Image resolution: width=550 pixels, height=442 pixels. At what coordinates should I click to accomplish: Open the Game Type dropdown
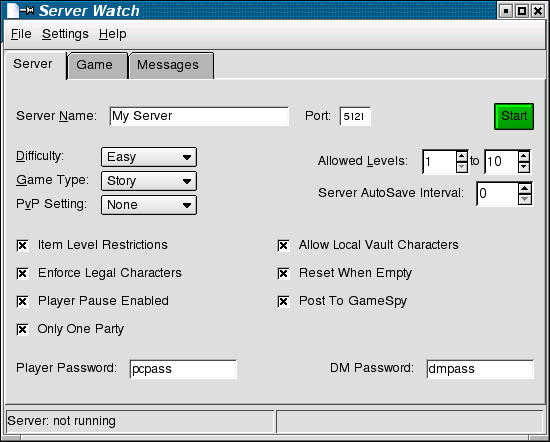point(149,181)
